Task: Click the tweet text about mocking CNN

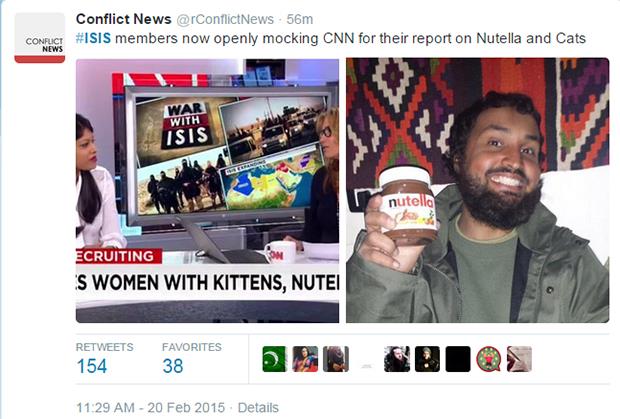Action: (x=331, y=38)
